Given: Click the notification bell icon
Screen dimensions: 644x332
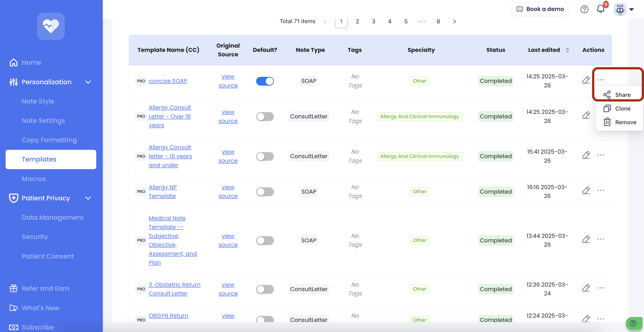Looking at the screenshot, I should tap(600, 9).
